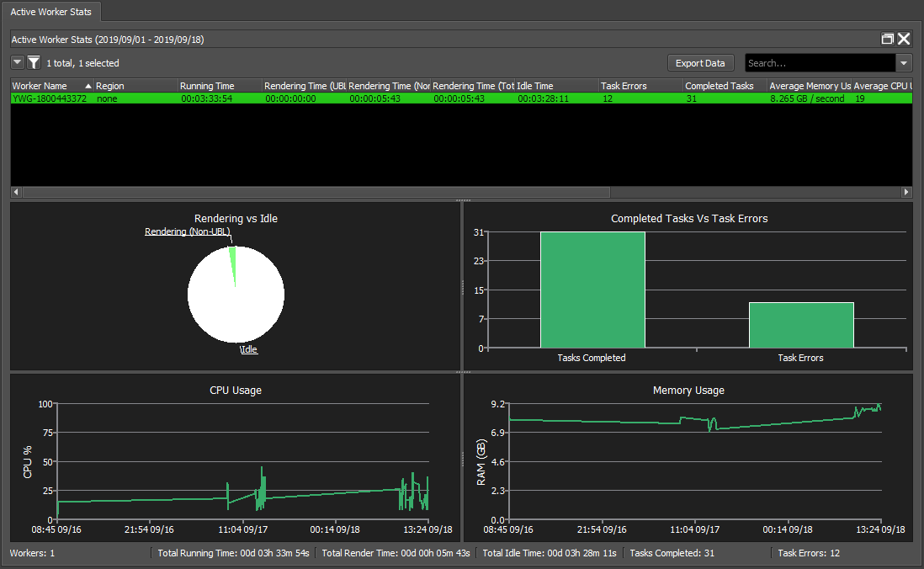Viewport: 924px width, 569px height.
Task: Click the filter funnel icon
Action: [35, 62]
